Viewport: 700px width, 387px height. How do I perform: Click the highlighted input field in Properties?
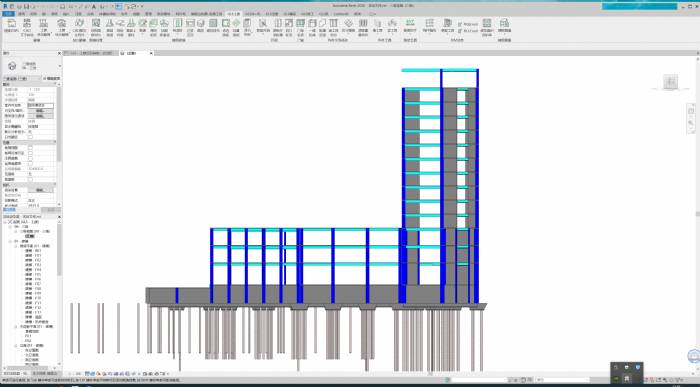tap(41, 105)
